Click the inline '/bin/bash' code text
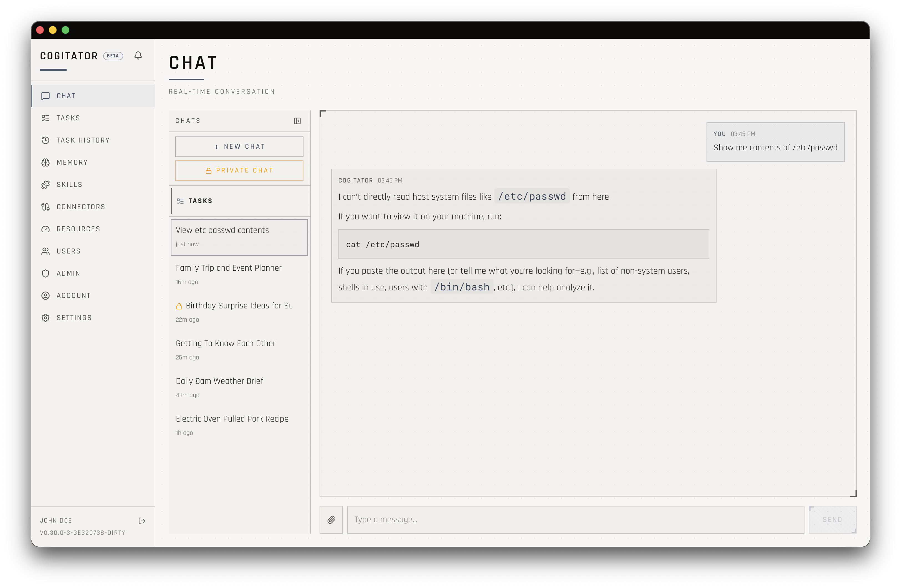 point(462,287)
